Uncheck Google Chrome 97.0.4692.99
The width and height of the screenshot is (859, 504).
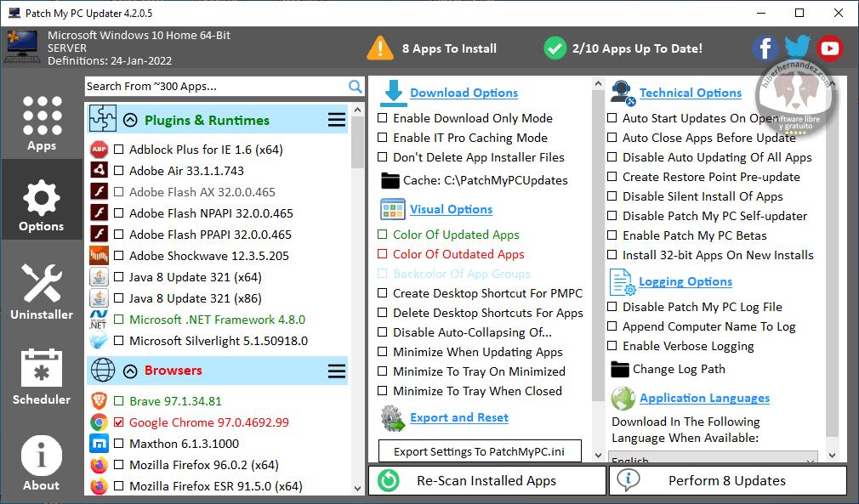point(118,422)
